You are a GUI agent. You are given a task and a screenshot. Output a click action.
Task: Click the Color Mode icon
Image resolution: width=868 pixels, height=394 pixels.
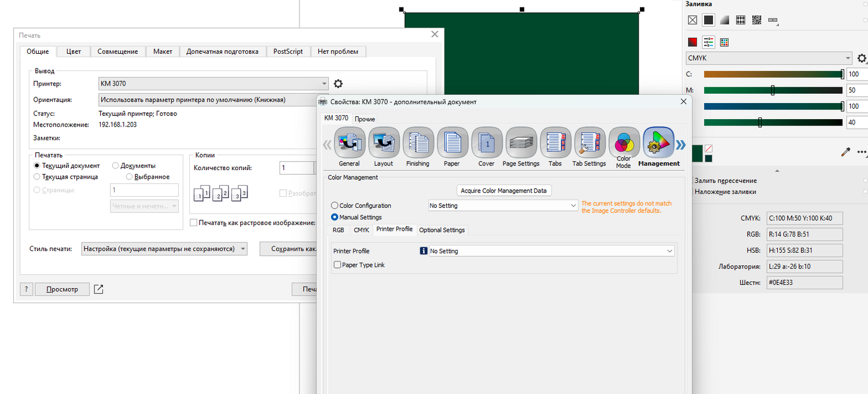tap(623, 142)
